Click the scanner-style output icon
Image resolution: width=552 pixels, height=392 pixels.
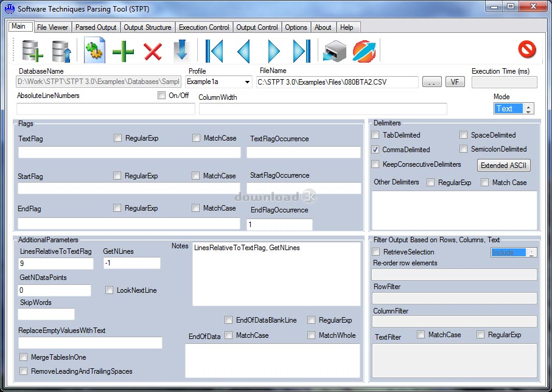click(x=334, y=51)
